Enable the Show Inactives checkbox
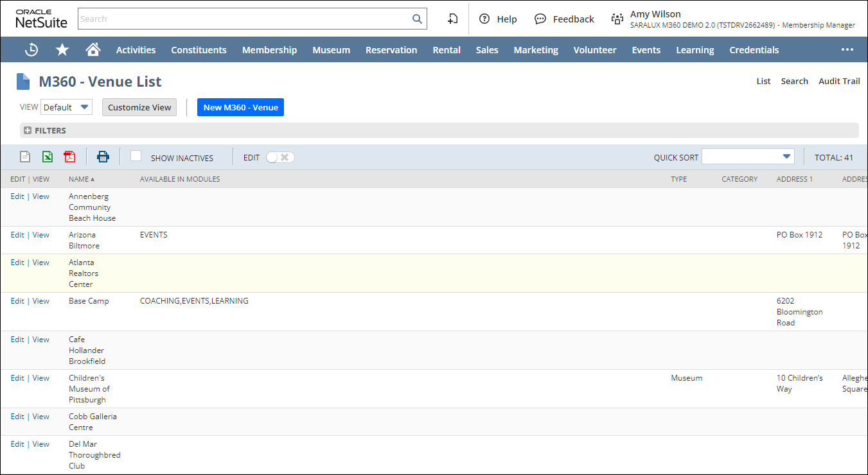 click(x=136, y=156)
